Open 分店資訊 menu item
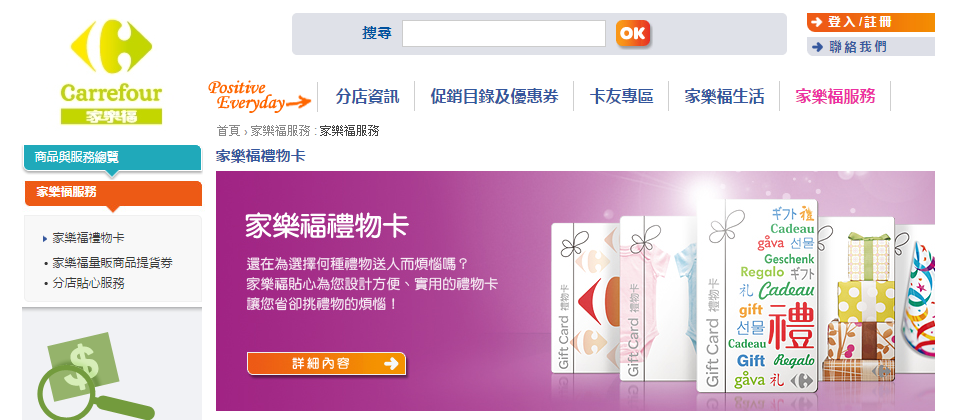The height and width of the screenshot is (420, 960). click(367, 96)
